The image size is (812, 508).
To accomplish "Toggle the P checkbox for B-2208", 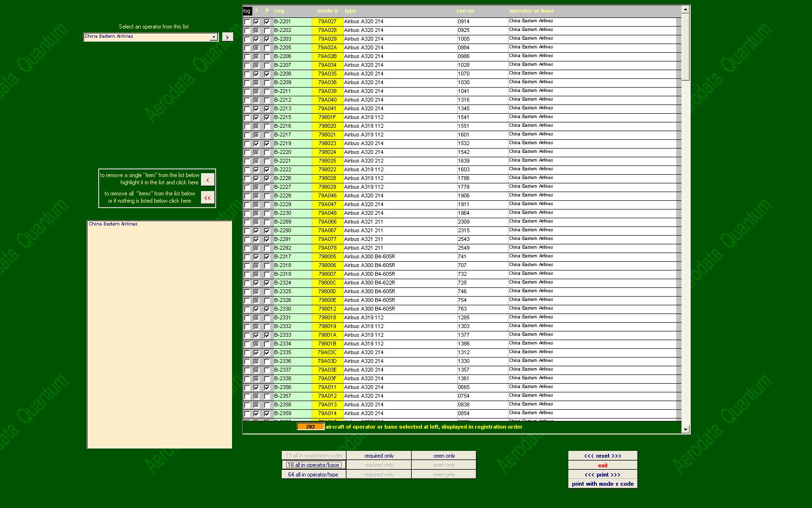I will tap(267, 74).
